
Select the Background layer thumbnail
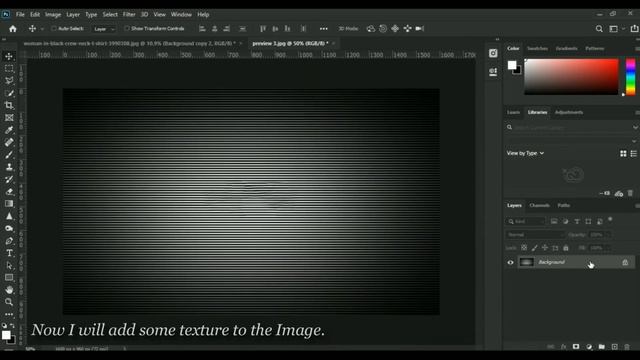click(526, 262)
